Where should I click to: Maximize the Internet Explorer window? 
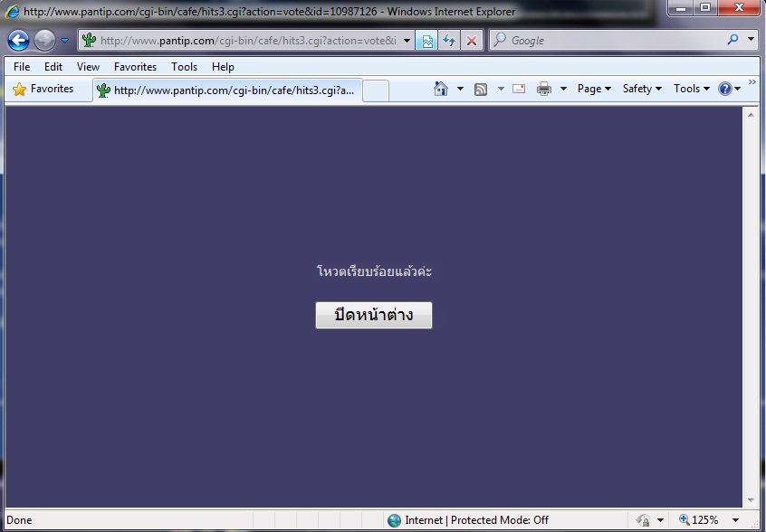click(x=705, y=8)
